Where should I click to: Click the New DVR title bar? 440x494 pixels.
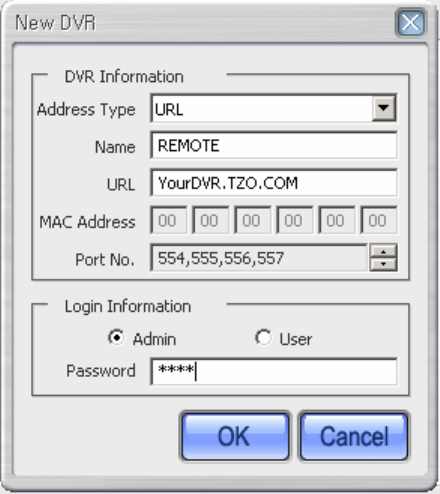pyautogui.click(x=200, y=23)
